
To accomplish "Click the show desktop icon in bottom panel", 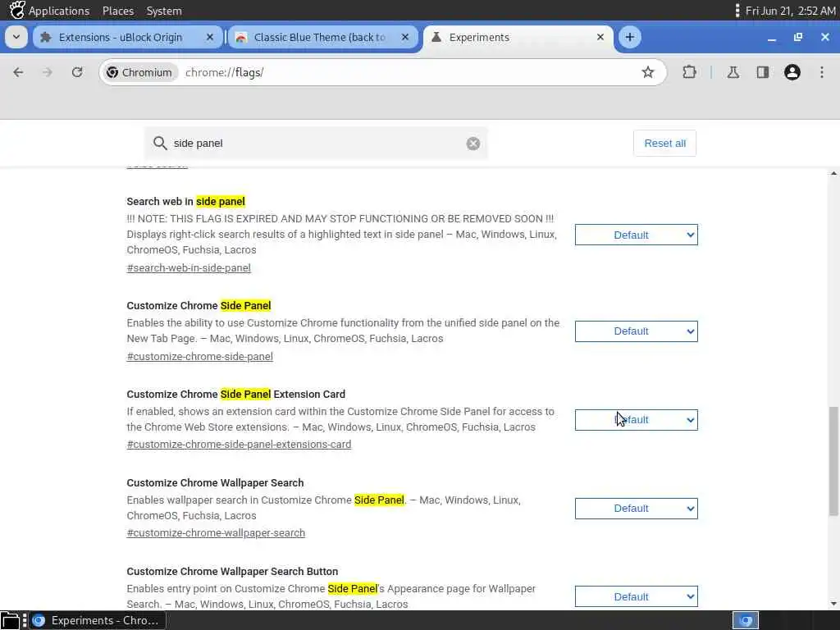I will (10, 621).
